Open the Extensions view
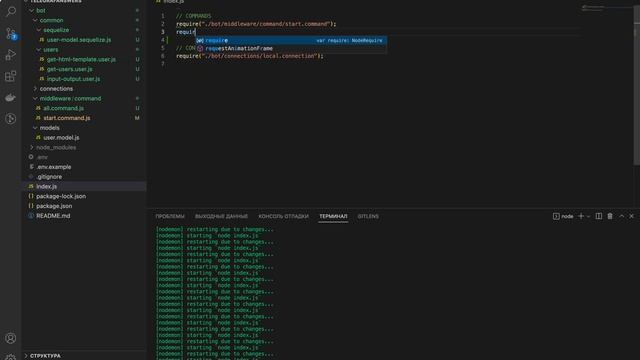The height and width of the screenshot is (360, 640). pyautogui.click(x=11, y=76)
